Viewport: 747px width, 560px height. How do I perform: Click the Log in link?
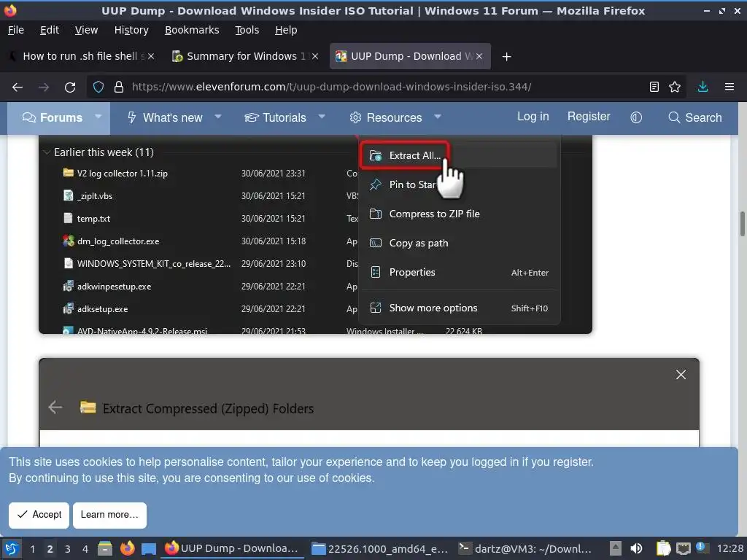(x=533, y=117)
